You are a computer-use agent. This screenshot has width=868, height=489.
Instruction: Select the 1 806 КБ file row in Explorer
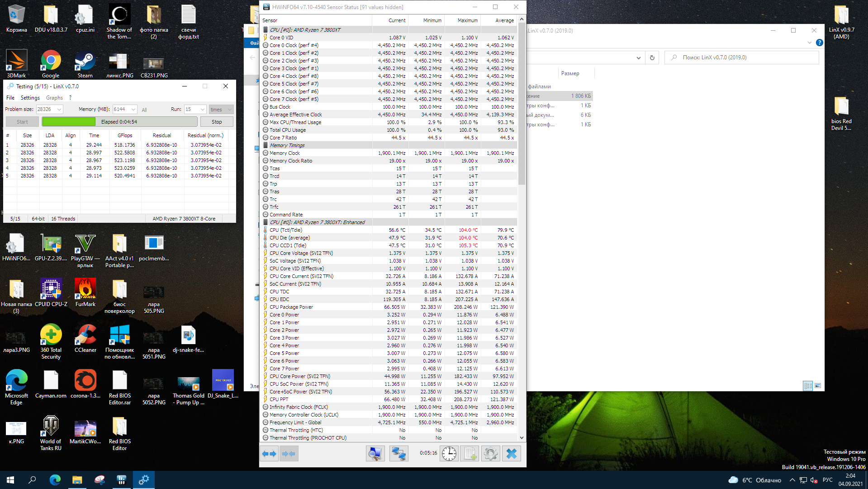560,96
